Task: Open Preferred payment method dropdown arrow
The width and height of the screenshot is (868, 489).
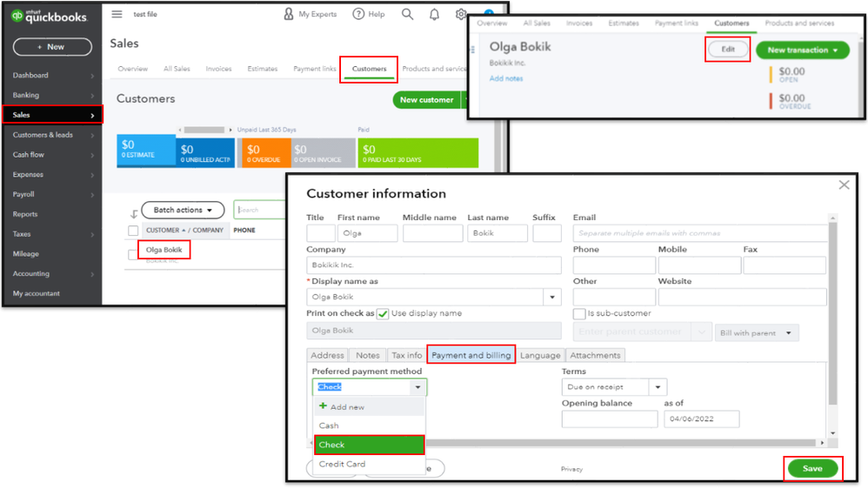Action: coord(418,387)
